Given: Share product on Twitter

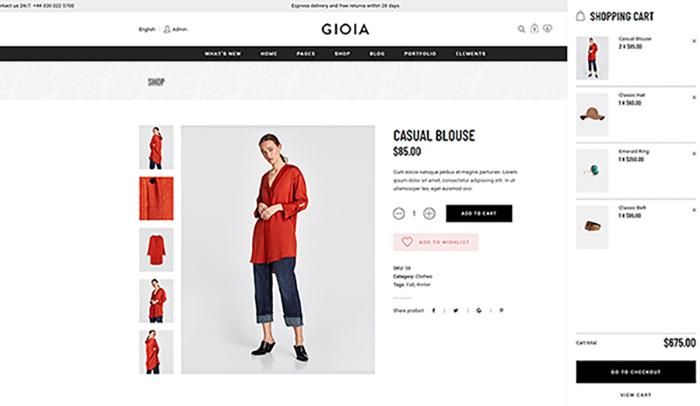Looking at the screenshot, I should click(x=456, y=310).
